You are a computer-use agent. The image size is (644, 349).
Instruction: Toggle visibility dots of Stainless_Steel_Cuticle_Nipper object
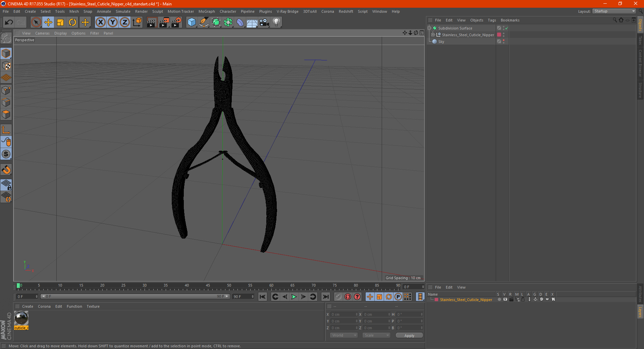coord(503,35)
